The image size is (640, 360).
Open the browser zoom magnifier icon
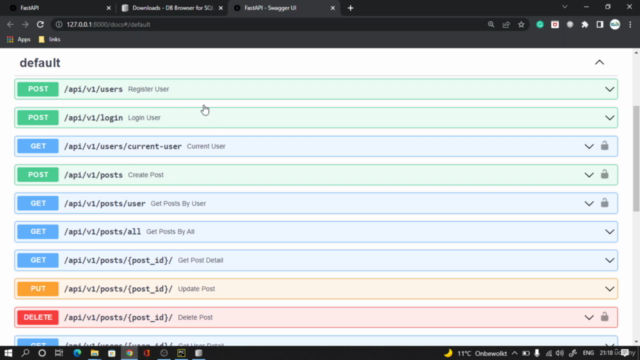tap(491, 24)
